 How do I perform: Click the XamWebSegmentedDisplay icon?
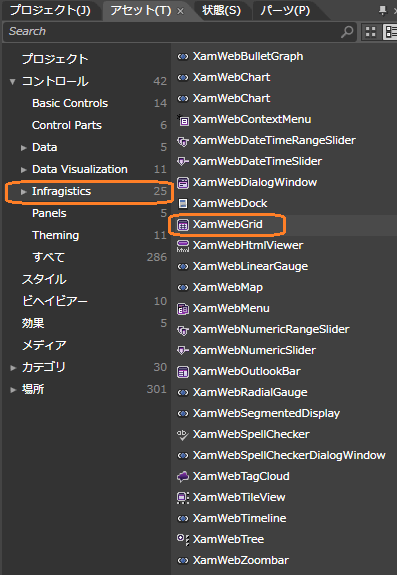click(x=183, y=414)
